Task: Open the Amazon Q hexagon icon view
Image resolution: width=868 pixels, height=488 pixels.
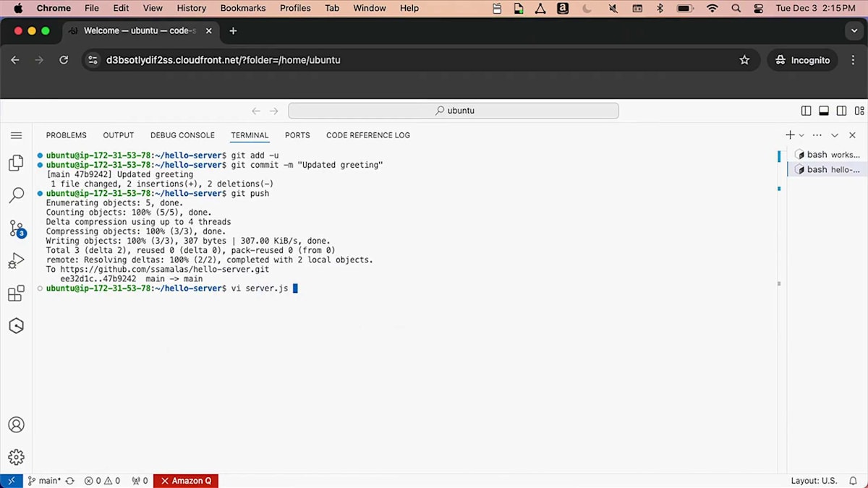Action: [x=16, y=326]
